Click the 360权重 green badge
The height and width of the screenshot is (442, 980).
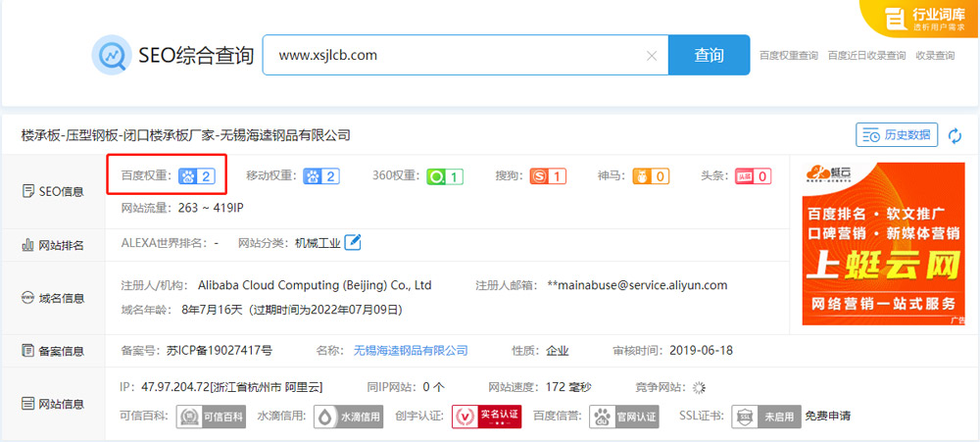pyautogui.click(x=446, y=176)
